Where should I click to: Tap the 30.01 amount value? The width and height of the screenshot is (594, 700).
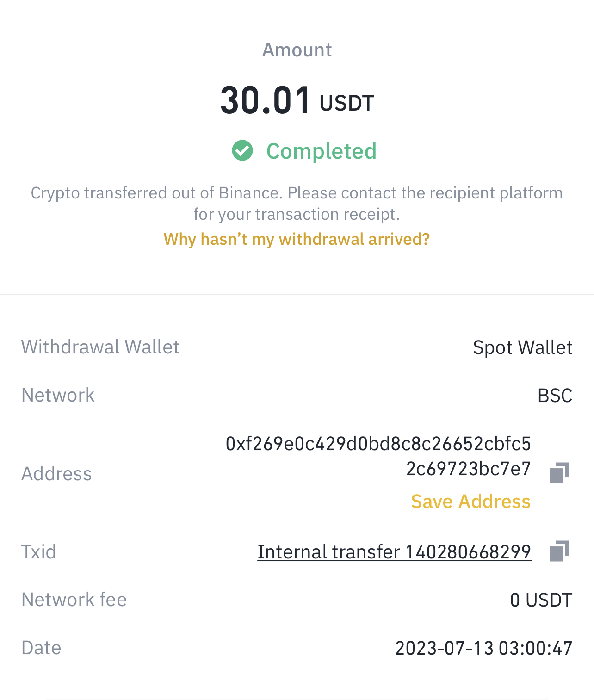[265, 100]
